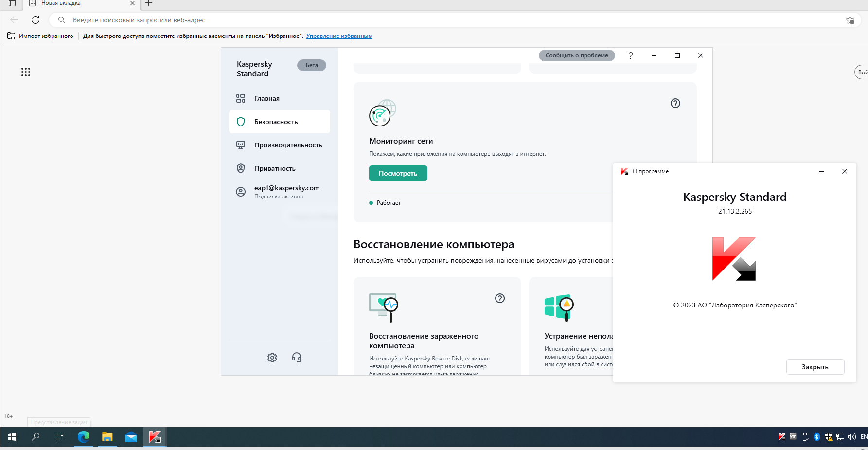868x450 pixels.
Task: Select Безопасность menu item
Action: click(x=280, y=122)
